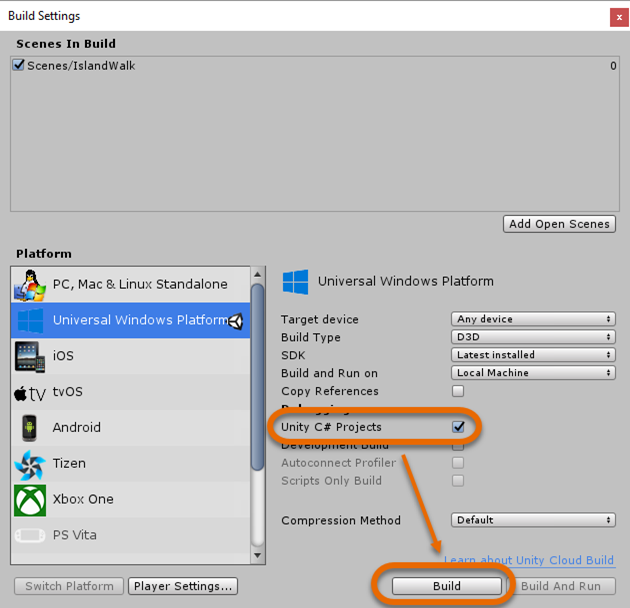
Task: Click the Unity C# Projects label
Action: (331, 427)
